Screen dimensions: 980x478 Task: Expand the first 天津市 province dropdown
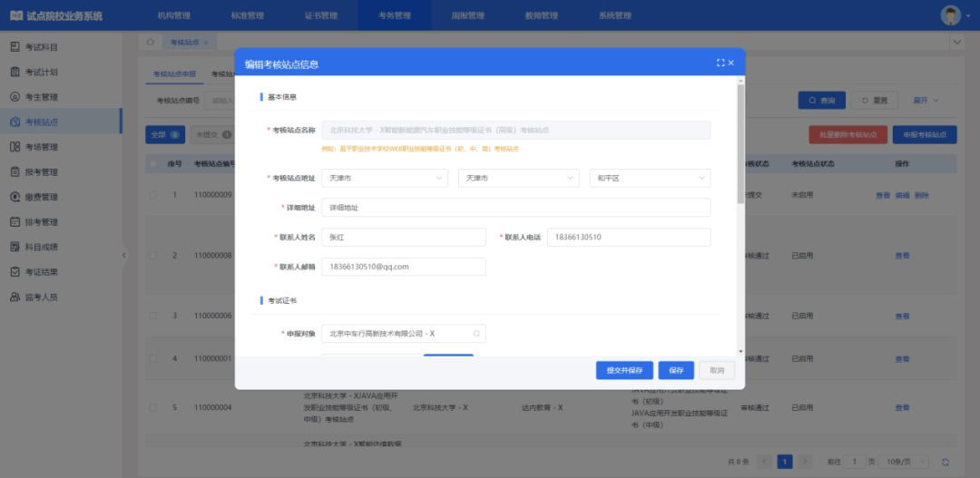tap(385, 178)
